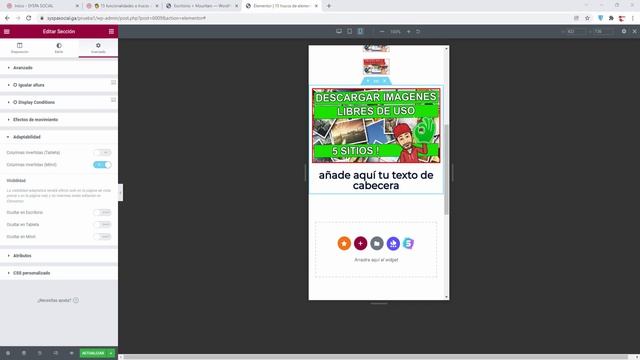The height and width of the screenshot is (360, 640).
Task: Open the Elementor hamburger menu
Action: point(7,31)
